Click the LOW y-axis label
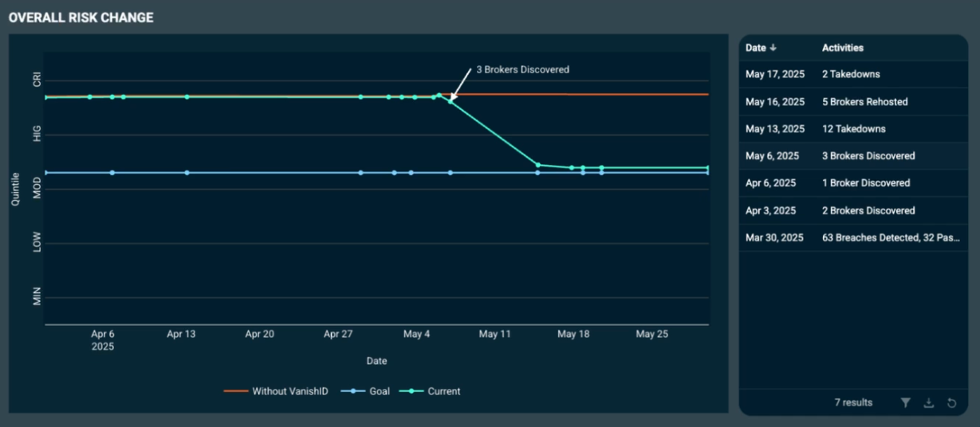 pyautogui.click(x=37, y=243)
